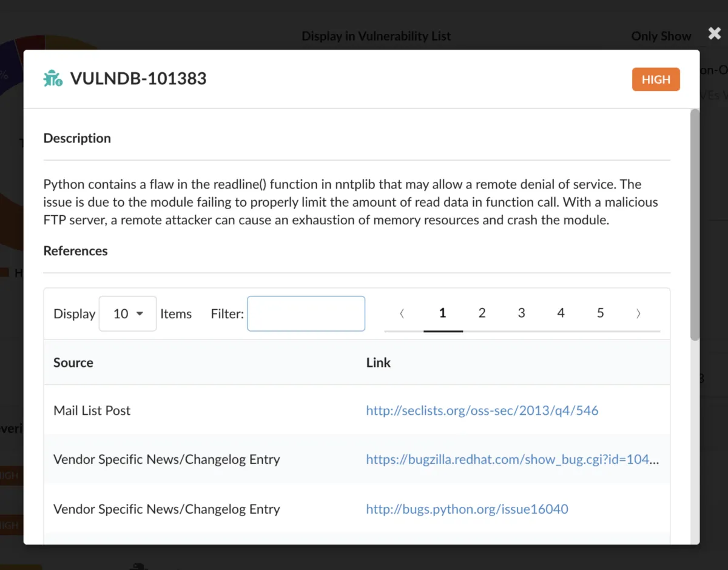Click the dialog's vertical scrollbar thumb
The height and width of the screenshot is (570, 728).
pyautogui.click(x=695, y=224)
